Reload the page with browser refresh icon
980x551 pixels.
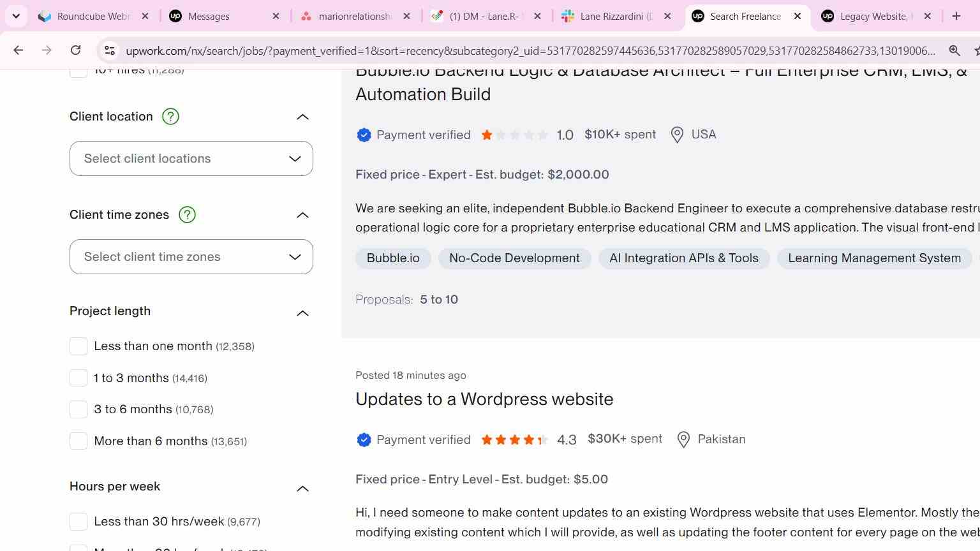(75, 50)
